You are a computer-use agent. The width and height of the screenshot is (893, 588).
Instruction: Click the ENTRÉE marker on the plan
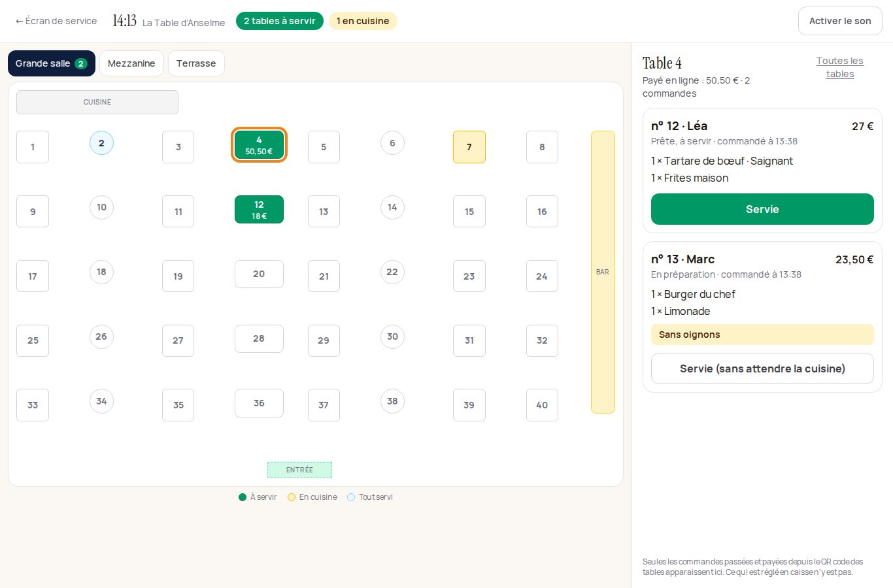click(x=299, y=470)
